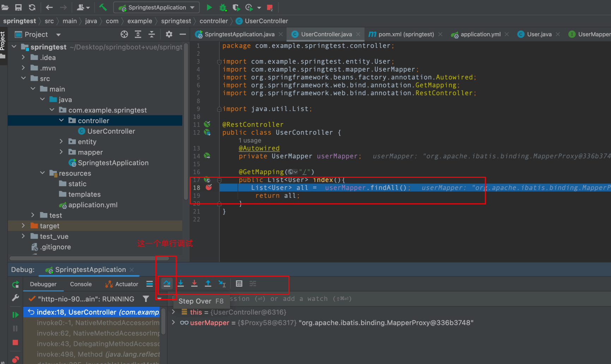
Task: Select opened file with the crosshair icon
Action: click(124, 34)
